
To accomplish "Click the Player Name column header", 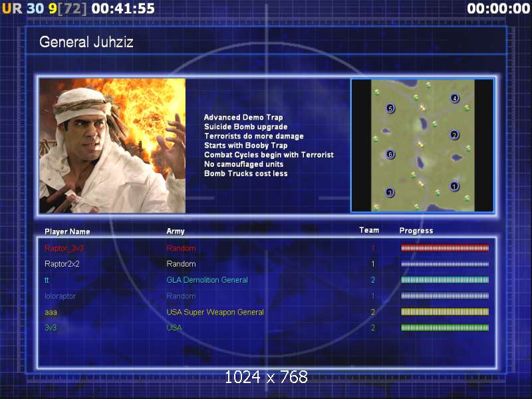I will click(x=67, y=231).
